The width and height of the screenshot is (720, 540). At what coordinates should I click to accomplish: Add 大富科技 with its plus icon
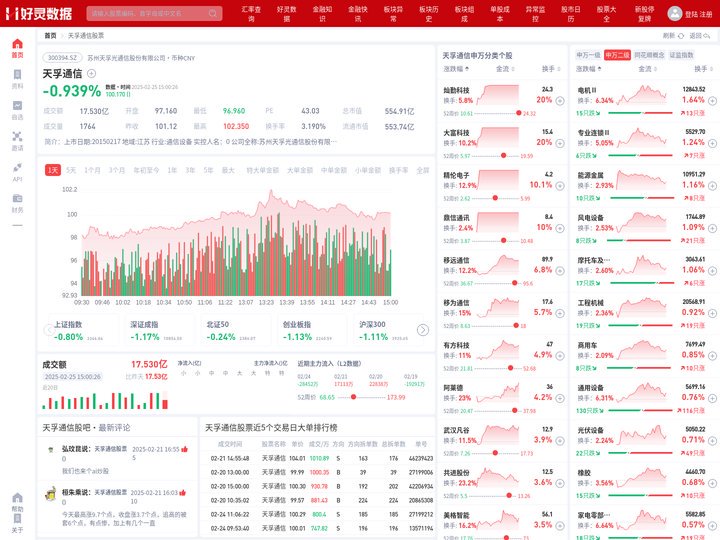pos(560,143)
